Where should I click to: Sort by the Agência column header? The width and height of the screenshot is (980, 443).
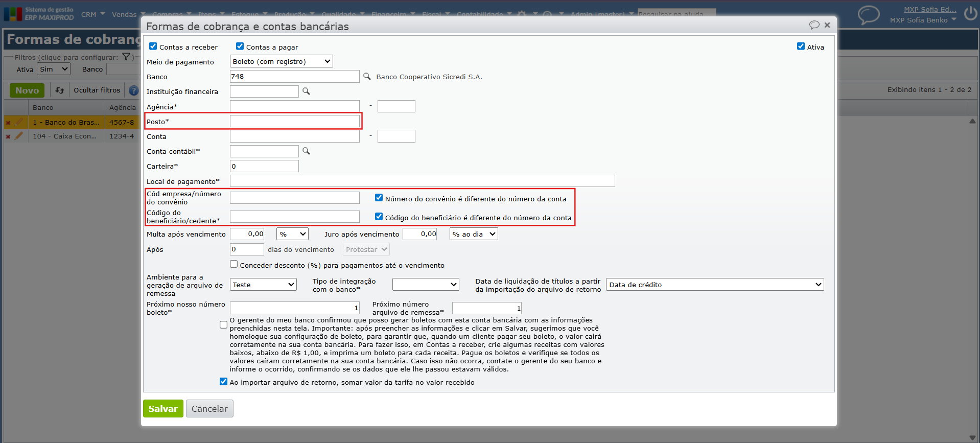pos(123,107)
